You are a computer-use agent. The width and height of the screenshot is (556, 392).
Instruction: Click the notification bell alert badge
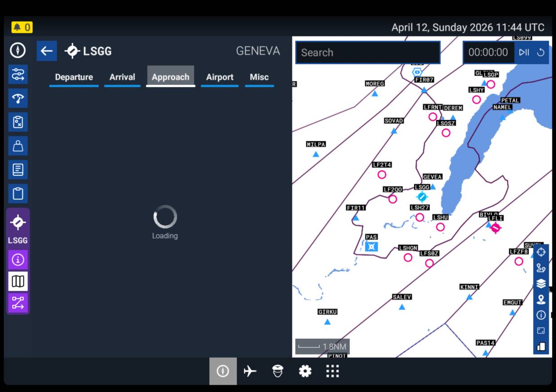tap(22, 27)
